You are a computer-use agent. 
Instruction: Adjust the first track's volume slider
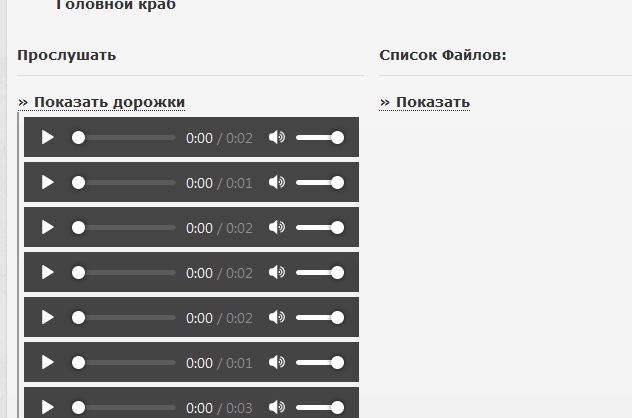319,138
